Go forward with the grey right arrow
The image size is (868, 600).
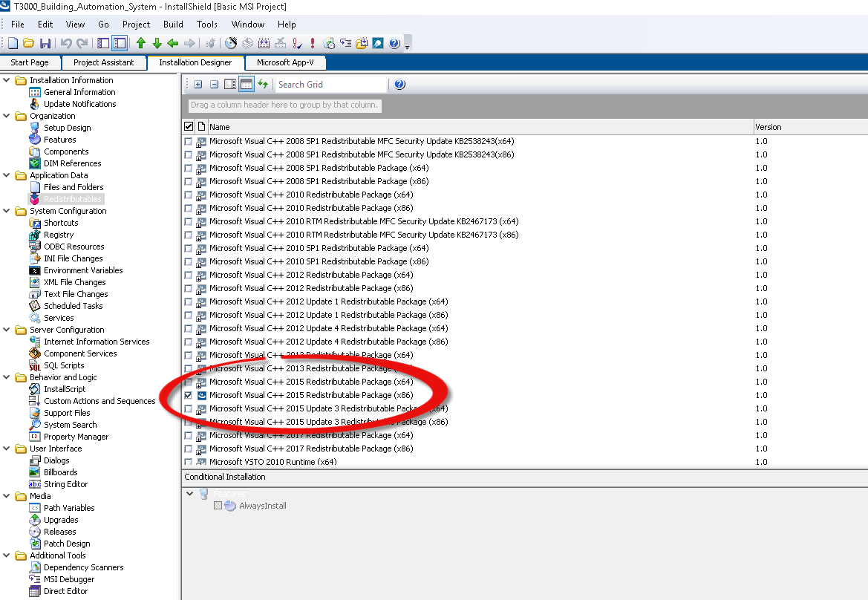tap(189, 43)
